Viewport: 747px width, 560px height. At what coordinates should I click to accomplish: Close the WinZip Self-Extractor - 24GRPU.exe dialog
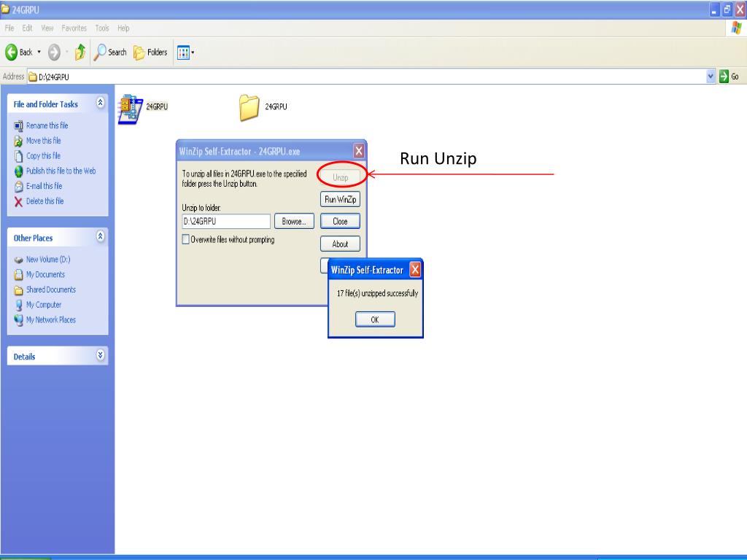point(359,151)
